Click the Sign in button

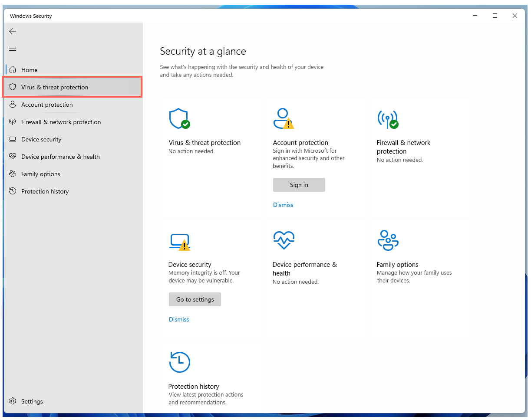pyautogui.click(x=299, y=185)
